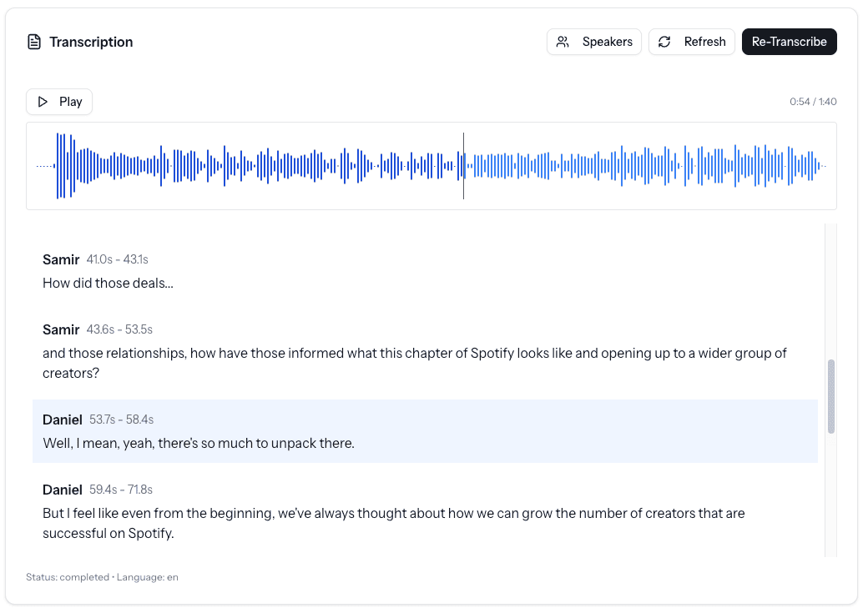Click the Transcription document icon
Viewport: 868px width, 613px height.
[34, 42]
